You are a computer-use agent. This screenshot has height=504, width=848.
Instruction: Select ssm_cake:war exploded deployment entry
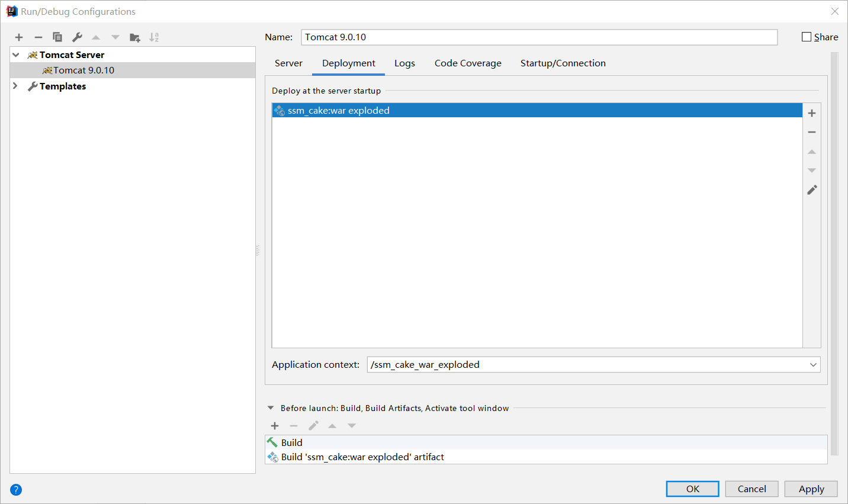537,110
